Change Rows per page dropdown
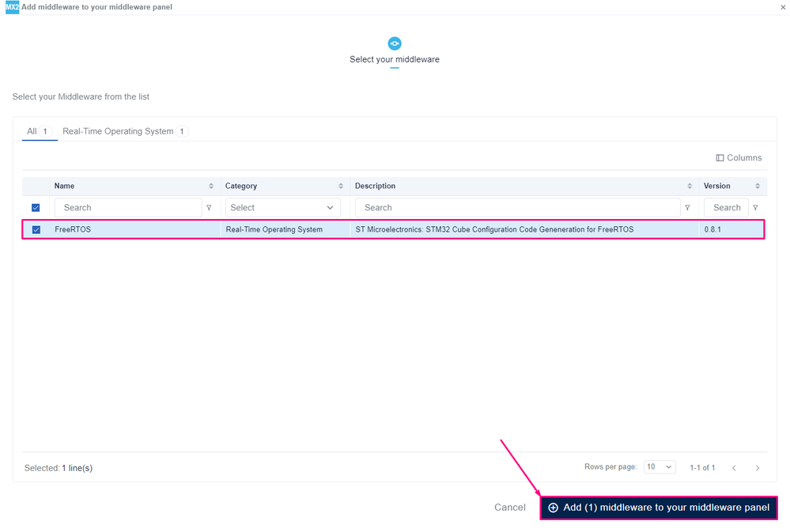 [x=660, y=467]
